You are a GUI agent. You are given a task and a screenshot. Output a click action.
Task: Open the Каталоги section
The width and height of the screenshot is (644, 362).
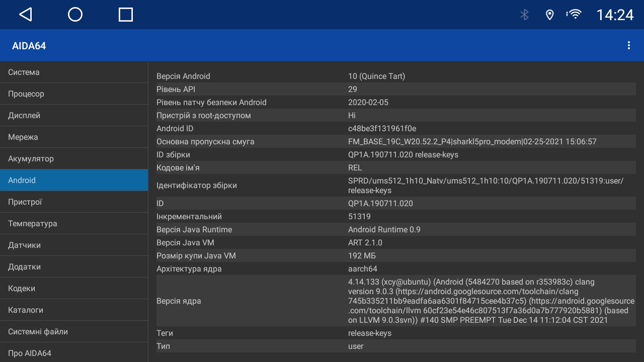tap(74, 310)
